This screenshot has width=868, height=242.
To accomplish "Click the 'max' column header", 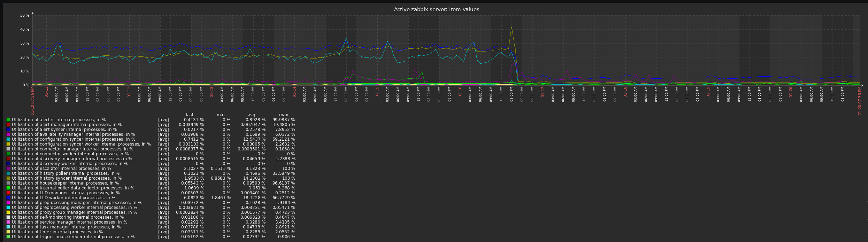I will pos(283,115).
